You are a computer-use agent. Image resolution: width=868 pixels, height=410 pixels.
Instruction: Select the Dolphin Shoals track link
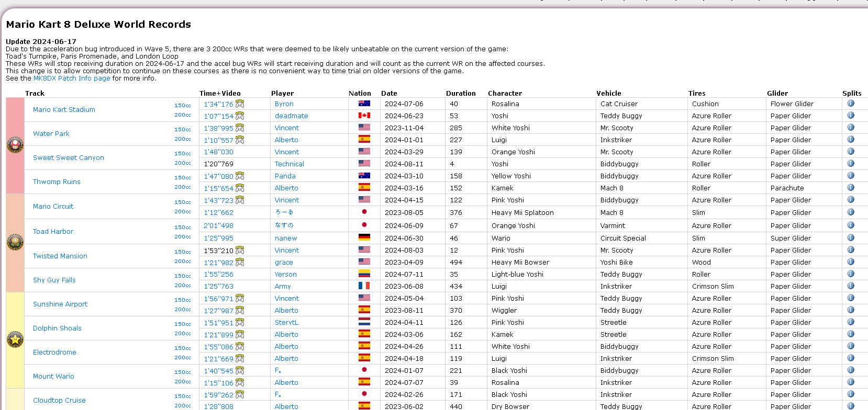click(57, 328)
